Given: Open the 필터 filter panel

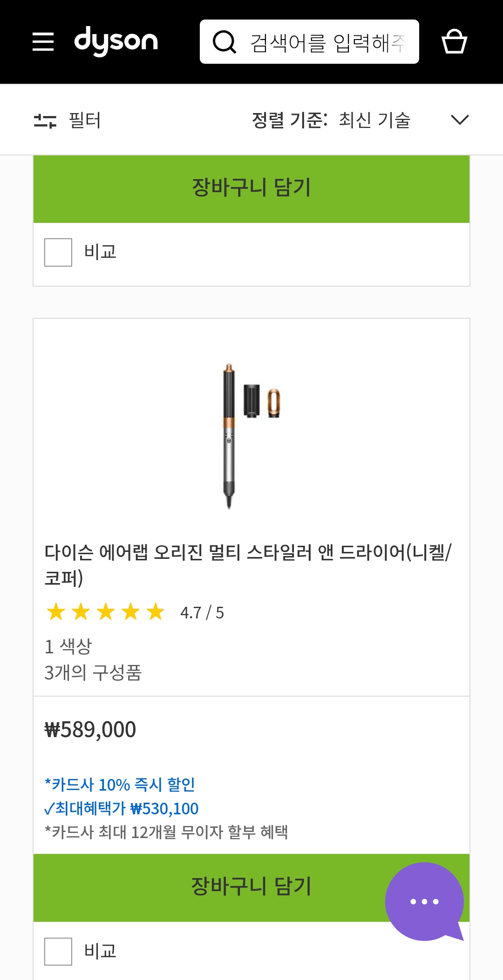Looking at the screenshot, I should (84, 120).
